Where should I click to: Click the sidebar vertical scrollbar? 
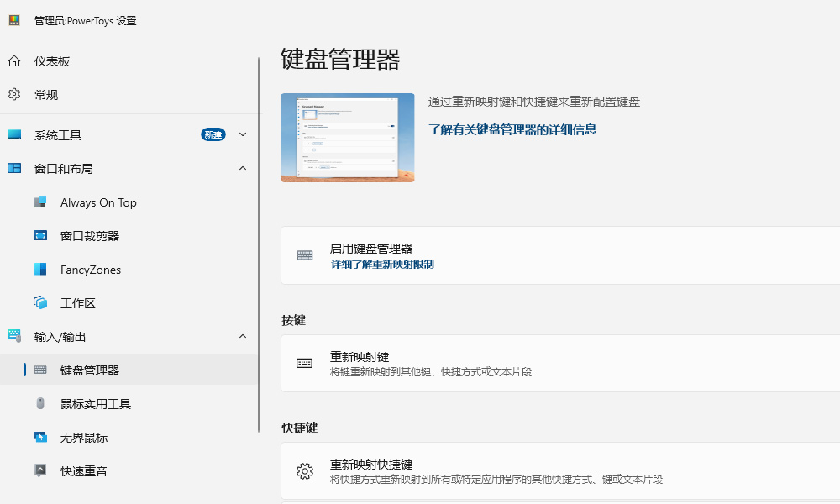coord(259,244)
